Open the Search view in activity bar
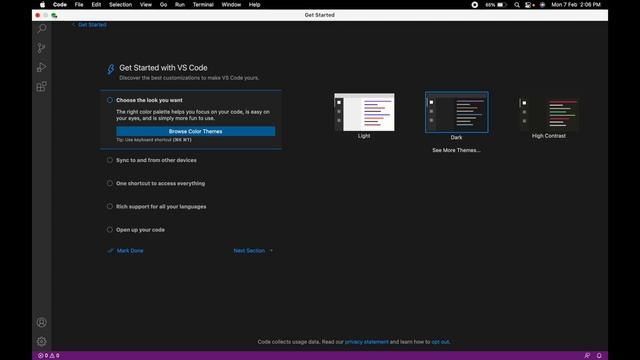640x360 pixels. 42,29
